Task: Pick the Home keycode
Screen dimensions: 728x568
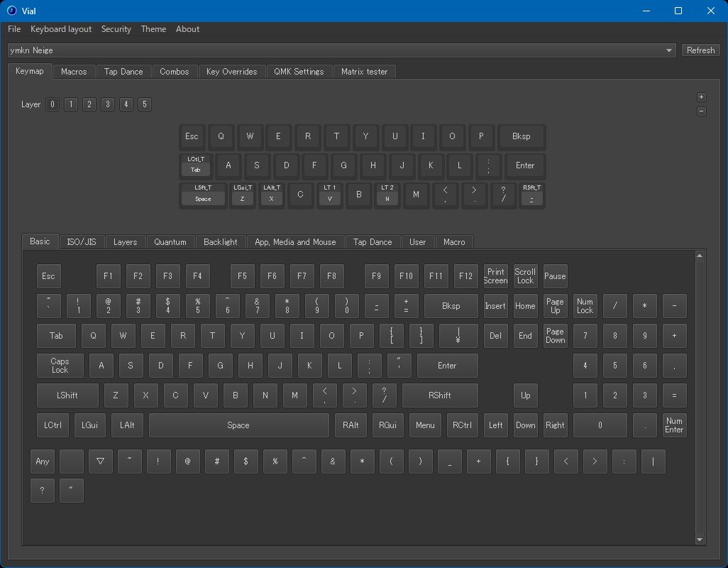Action: point(525,305)
